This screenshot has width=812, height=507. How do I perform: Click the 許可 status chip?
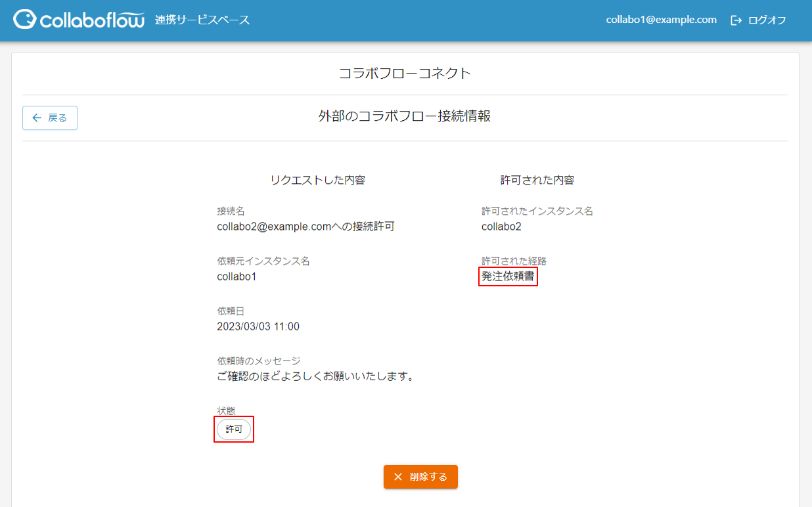coord(234,430)
